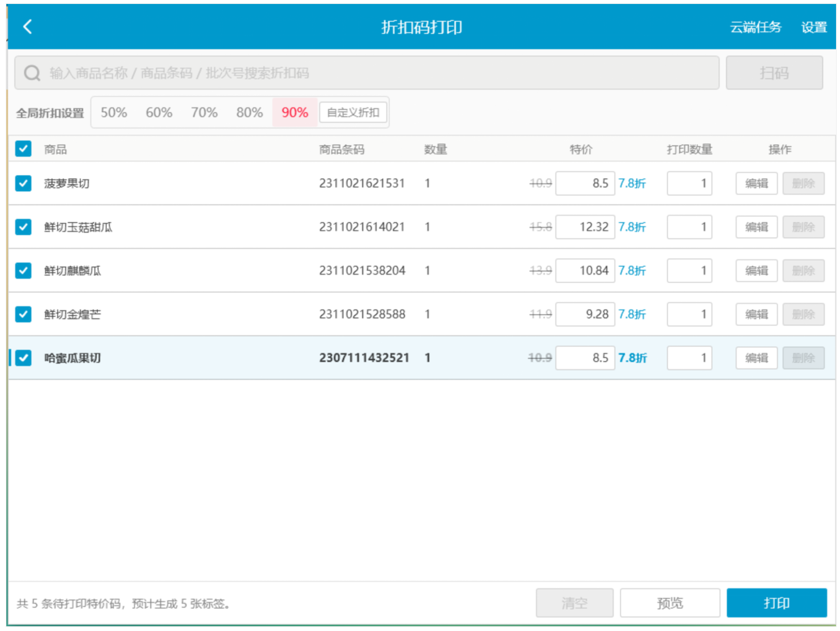Open 自定义折扣 custom discount

coord(353,112)
